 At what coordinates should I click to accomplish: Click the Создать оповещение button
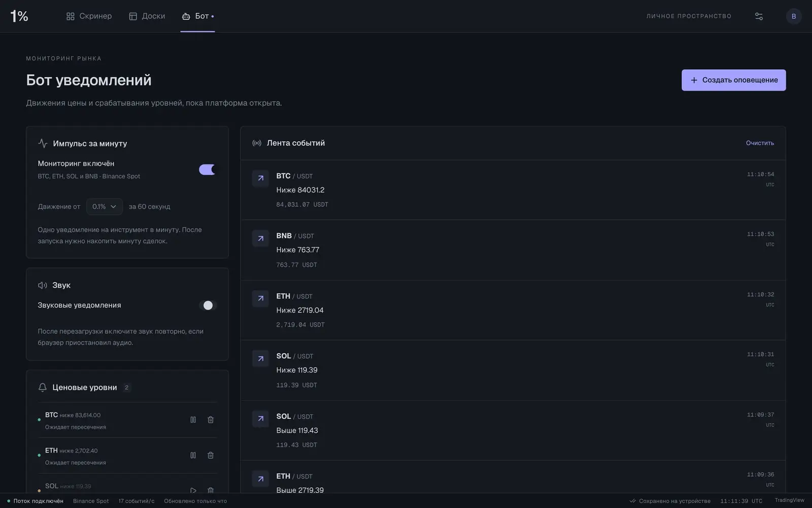733,80
